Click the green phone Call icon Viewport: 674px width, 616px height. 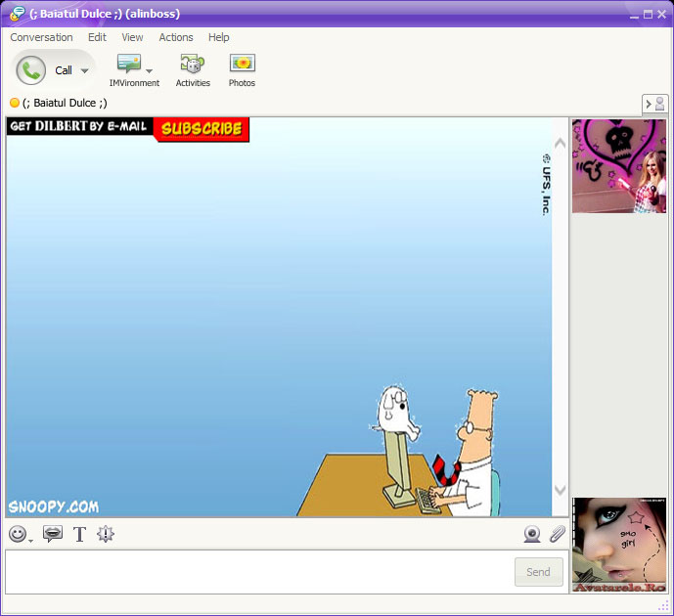point(31,70)
